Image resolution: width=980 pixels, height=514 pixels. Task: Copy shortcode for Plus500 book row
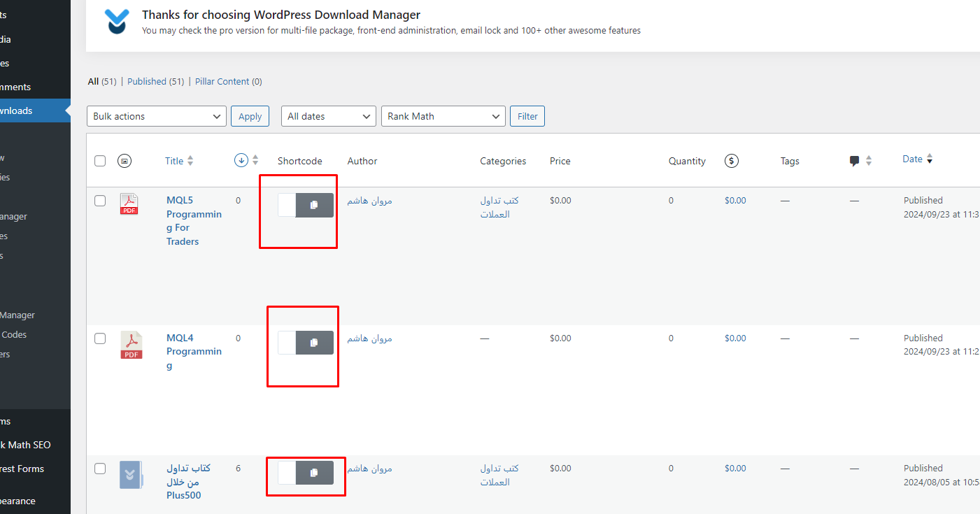pos(314,473)
